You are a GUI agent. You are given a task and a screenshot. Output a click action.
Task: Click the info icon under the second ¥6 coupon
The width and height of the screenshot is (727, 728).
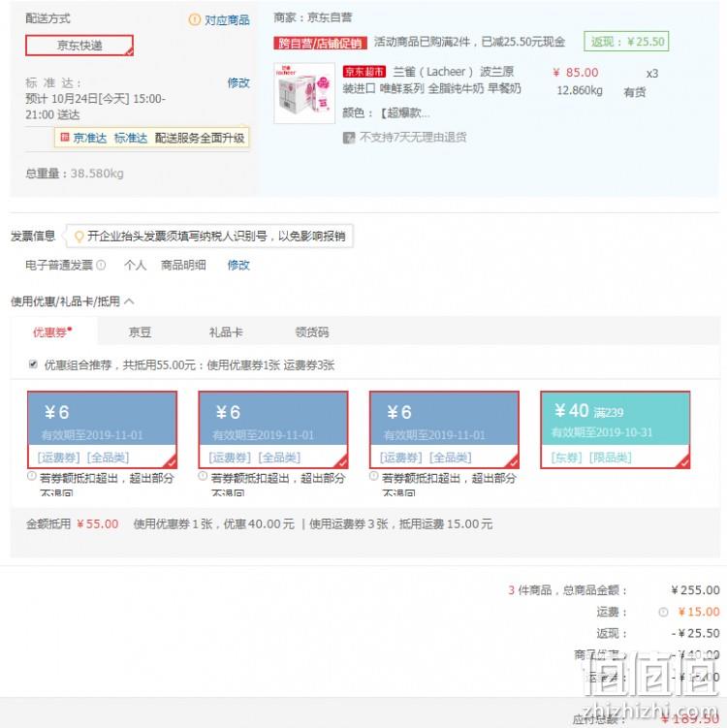point(203,476)
